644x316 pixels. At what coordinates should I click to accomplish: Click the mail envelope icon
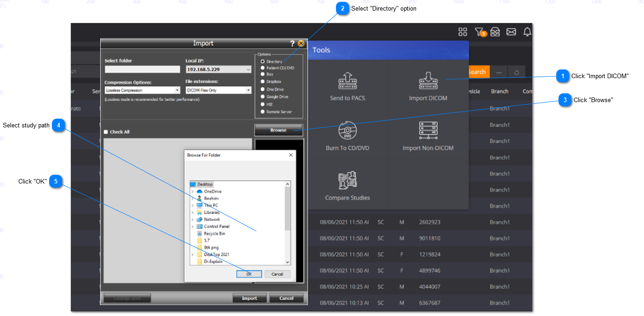click(x=511, y=32)
